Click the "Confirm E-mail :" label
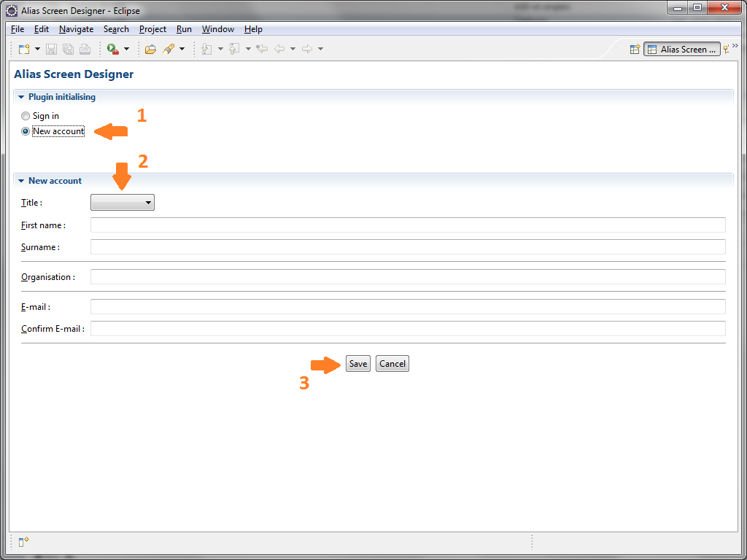 [53, 329]
